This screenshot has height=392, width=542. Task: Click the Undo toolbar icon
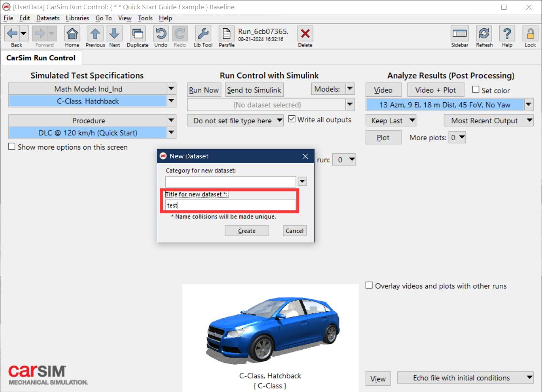tap(161, 33)
